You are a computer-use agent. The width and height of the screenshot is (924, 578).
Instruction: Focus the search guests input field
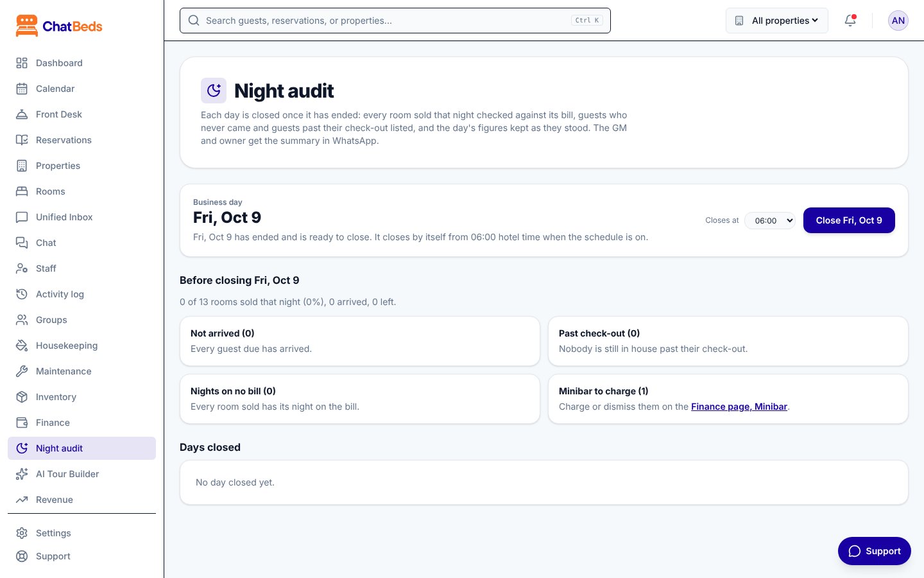click(395, 21)
